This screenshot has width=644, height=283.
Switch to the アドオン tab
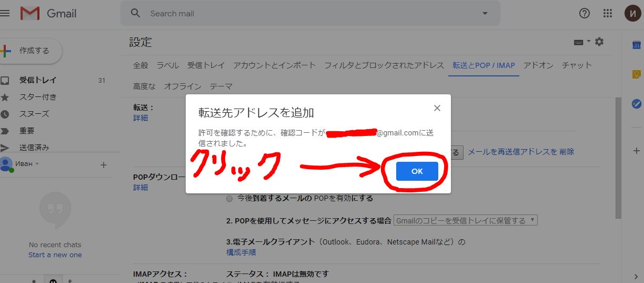pyautogui.click(x=538, y=65)
